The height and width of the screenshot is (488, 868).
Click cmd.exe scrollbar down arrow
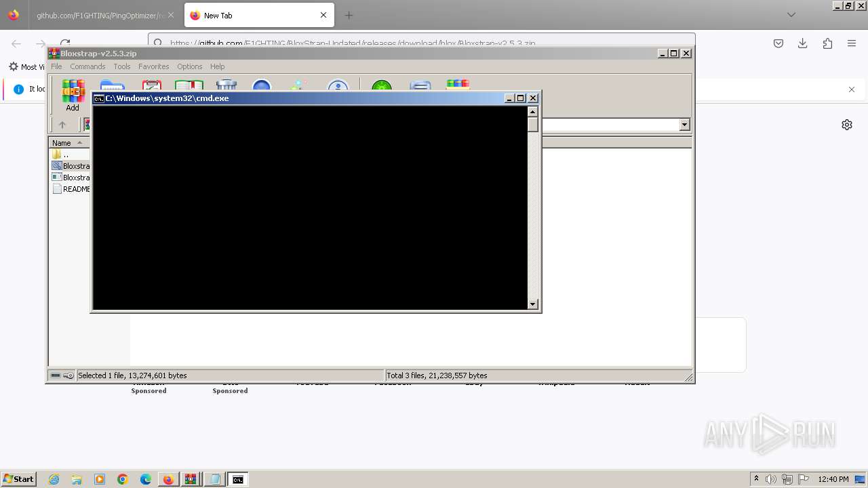(533, 304)
